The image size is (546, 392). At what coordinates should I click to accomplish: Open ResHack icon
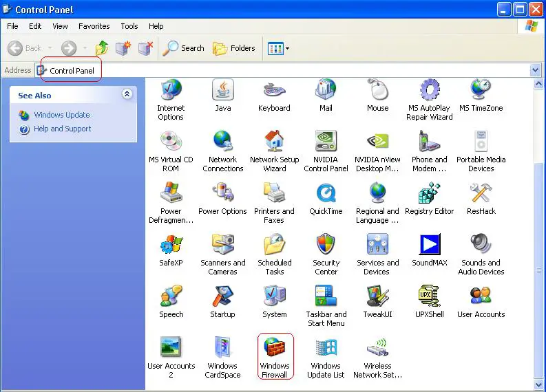click(x=481, y=199)
